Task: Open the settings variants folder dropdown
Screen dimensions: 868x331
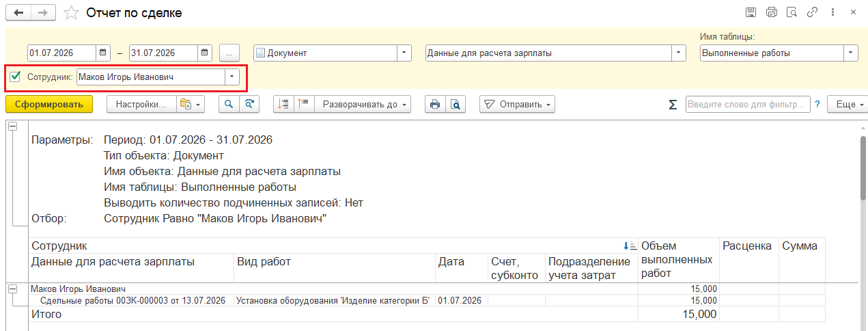Action: (x=191, y=104)
